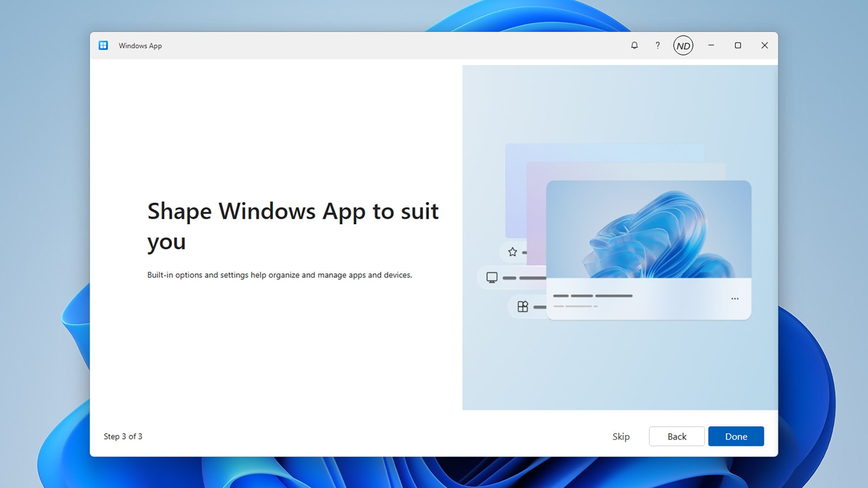Click the Windows App logo icon

pos(103,46)
